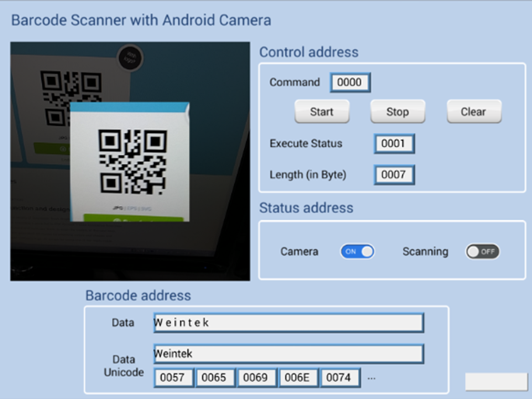Click the Clear button
532x399 pixels.
tap(474, 111)
